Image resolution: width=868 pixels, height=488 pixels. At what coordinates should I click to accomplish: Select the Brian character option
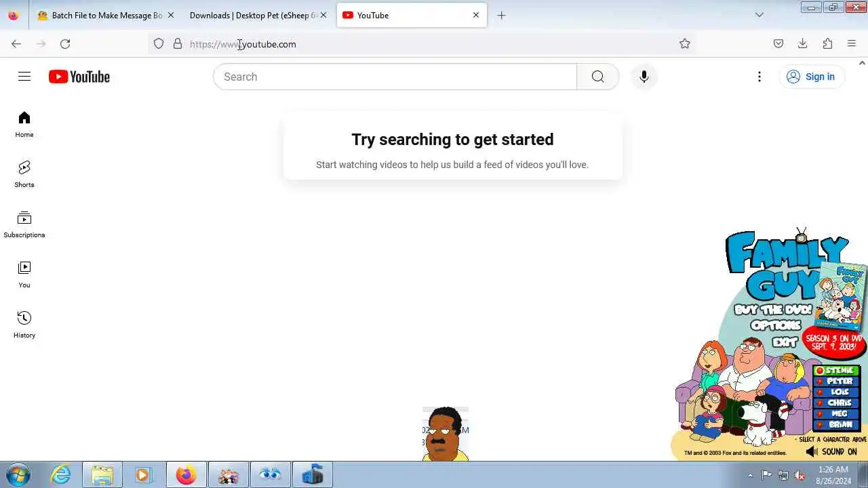837,425
